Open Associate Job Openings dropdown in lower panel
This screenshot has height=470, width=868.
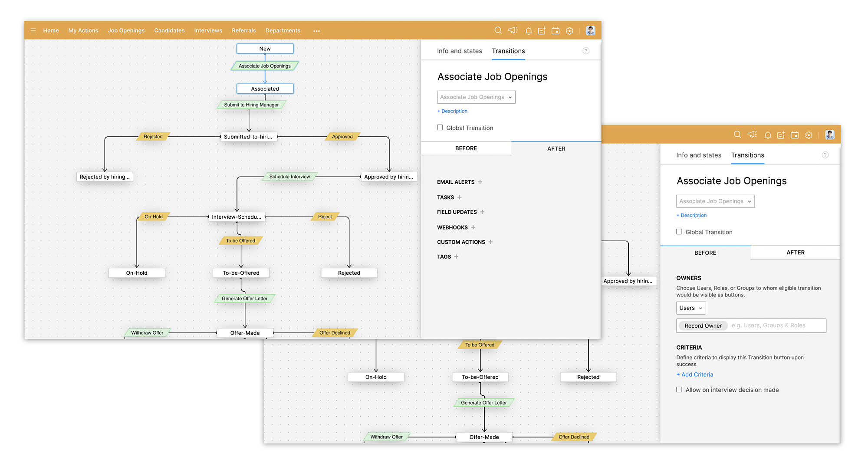pos(715,201)
